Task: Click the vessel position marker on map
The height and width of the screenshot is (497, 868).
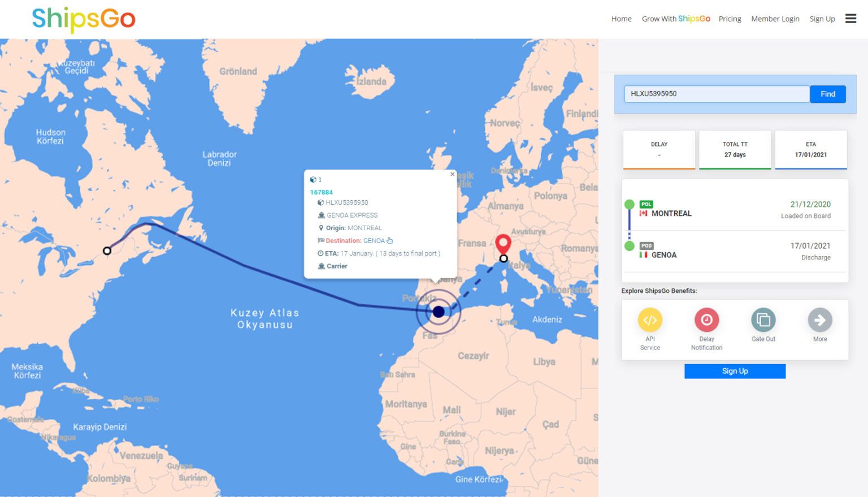Action: pyautogui.click(x=439, y=312)
